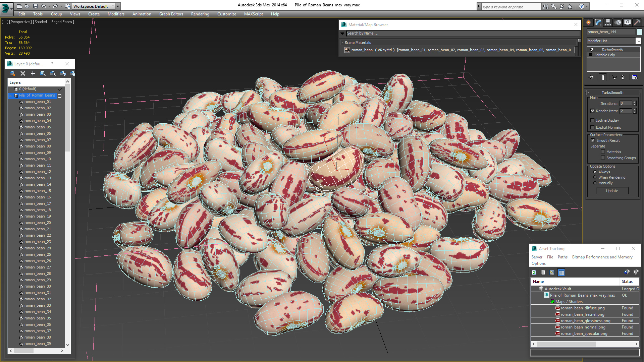Enable Separate by Smoothing Groups checkbox
This screenshot has height=362, width=644.
coord(603,158)
